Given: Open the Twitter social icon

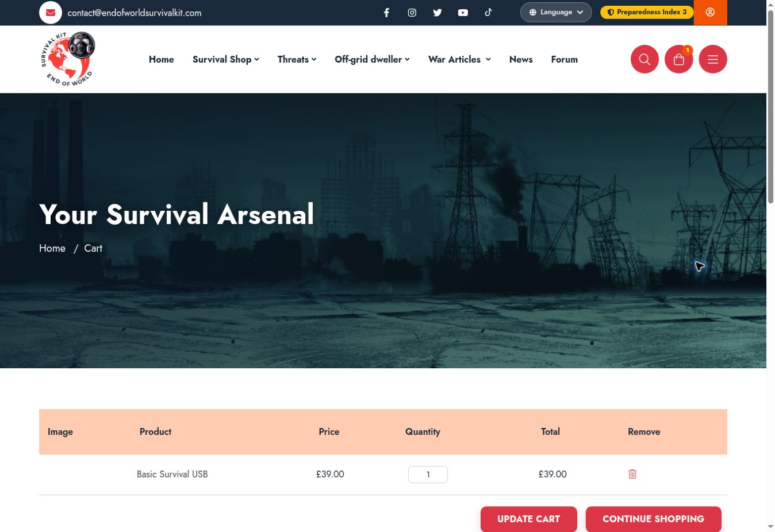Looking at the screenshot, I should [x=438, y=13].
